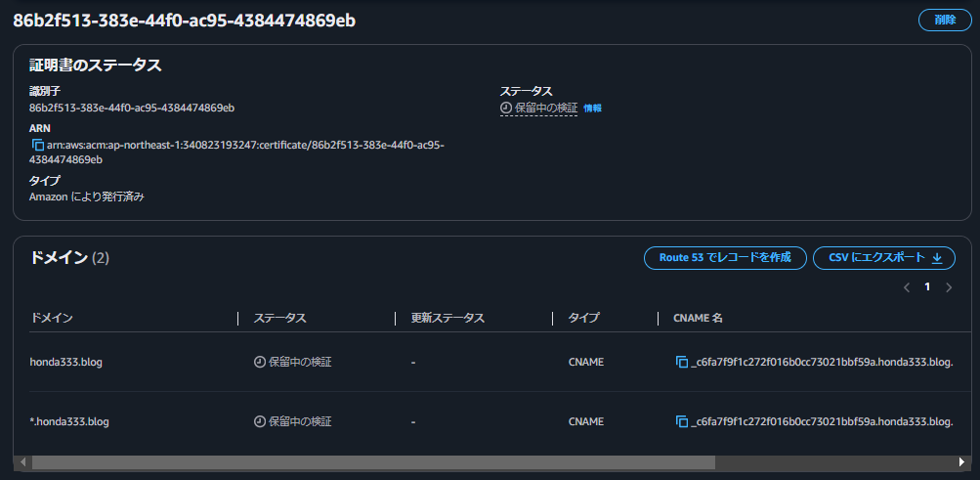
Task: Go to next page of domains
Action: point(949,287)
